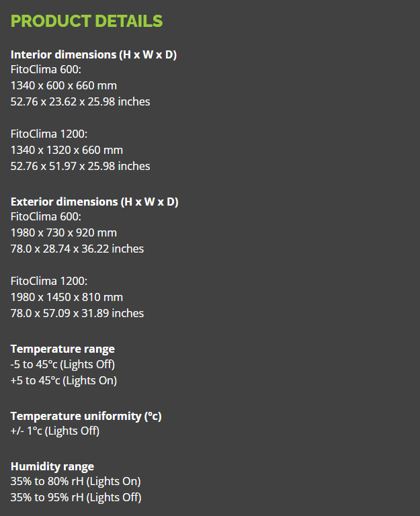Select the 78.0 x 57.09 x 31.89 inches text
420x516 pixels.
click(77, 313)
